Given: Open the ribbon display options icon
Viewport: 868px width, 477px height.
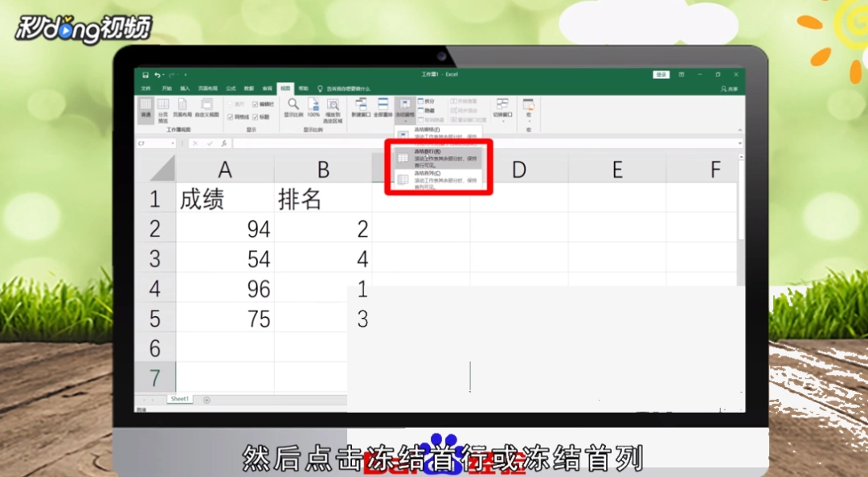Looking at the screenshot, I should click(682, 75).
